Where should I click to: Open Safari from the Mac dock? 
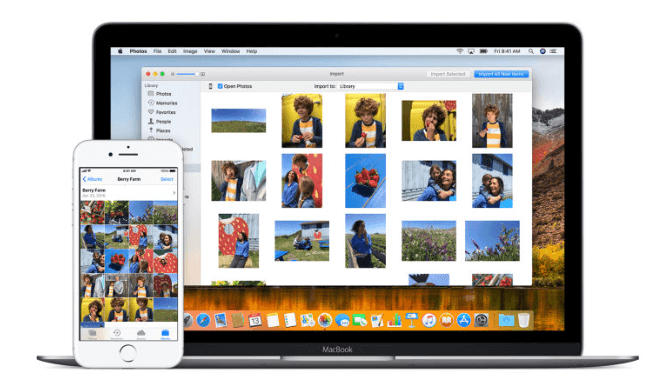[203, 320]
